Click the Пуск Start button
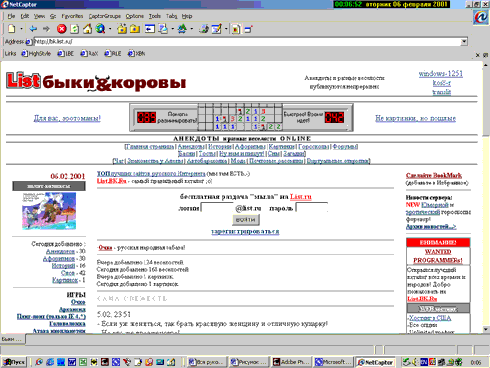This screenshot has height=368, width=490. [x=14, y=362]
